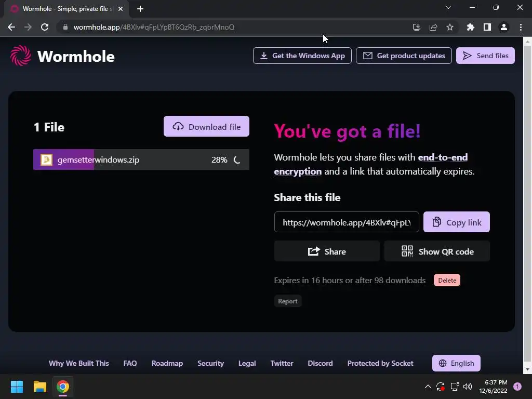This screenshot has height=399, width=532.
Task: Click the Send files button
Action: pyautogui.click(x=485, y=56)
